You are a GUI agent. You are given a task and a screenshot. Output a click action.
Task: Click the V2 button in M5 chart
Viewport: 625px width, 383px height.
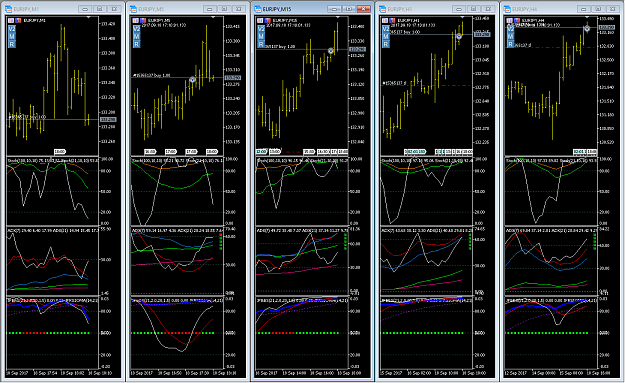coord(136,29)
